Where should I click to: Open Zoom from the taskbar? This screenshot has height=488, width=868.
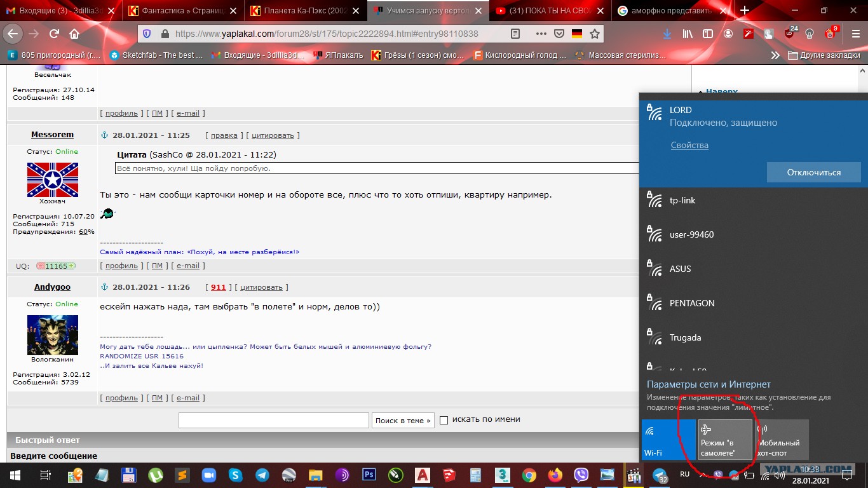pyautogui.click(x=208, y=475)
